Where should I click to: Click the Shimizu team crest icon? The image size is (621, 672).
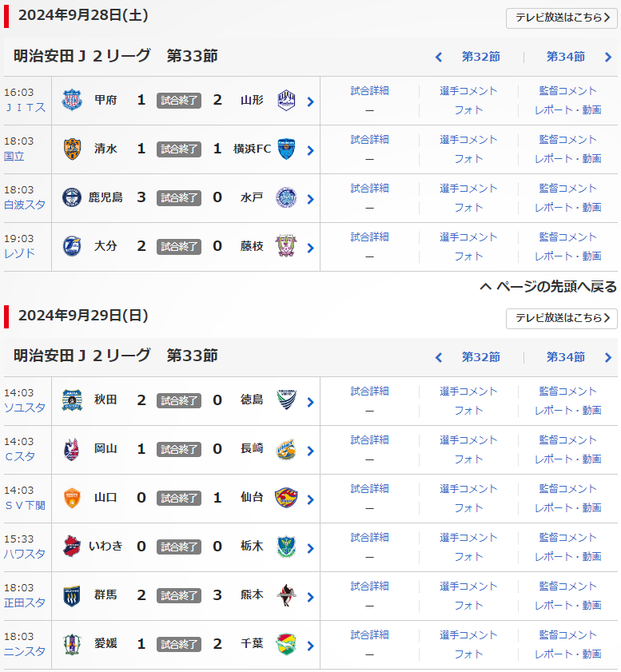73,149
